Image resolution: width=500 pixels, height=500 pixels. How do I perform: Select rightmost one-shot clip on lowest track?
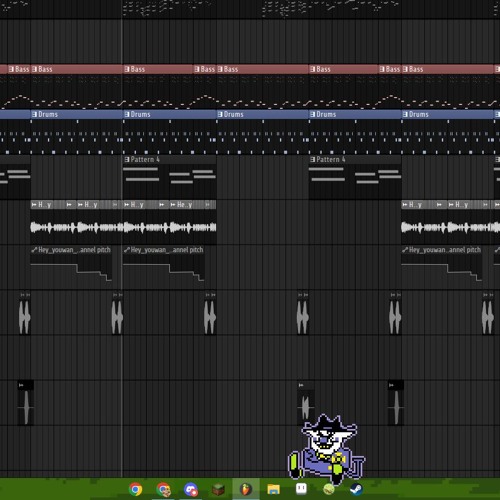click(x=396, y=403)
